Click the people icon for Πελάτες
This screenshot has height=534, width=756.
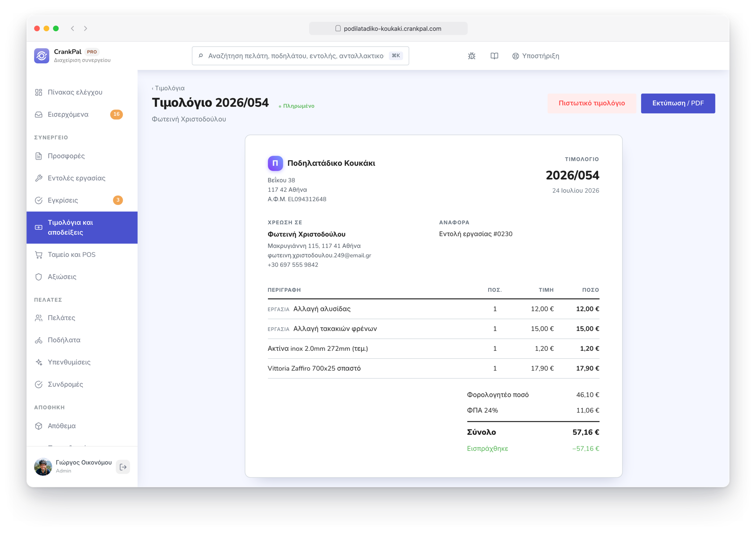click(39, 318)
